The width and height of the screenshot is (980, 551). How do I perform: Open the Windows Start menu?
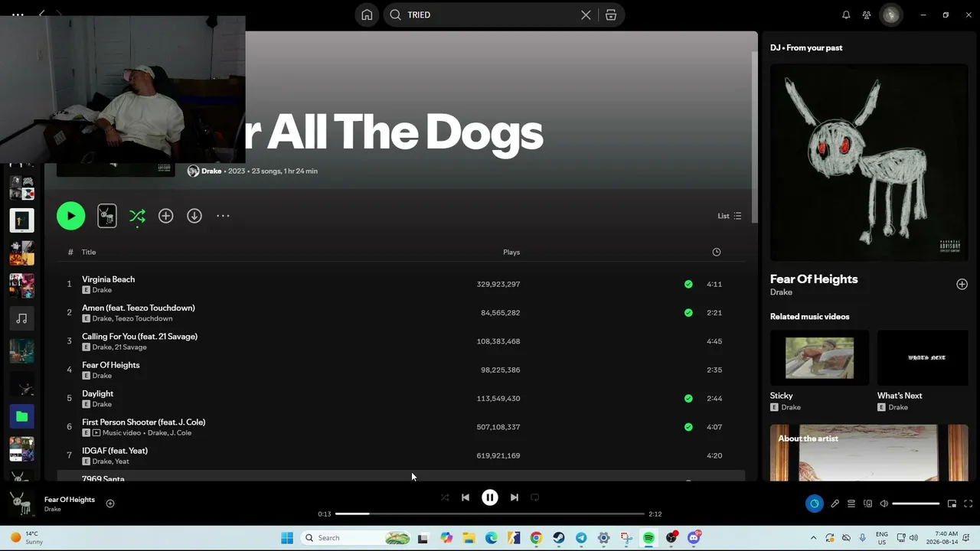tap(287, 538)
